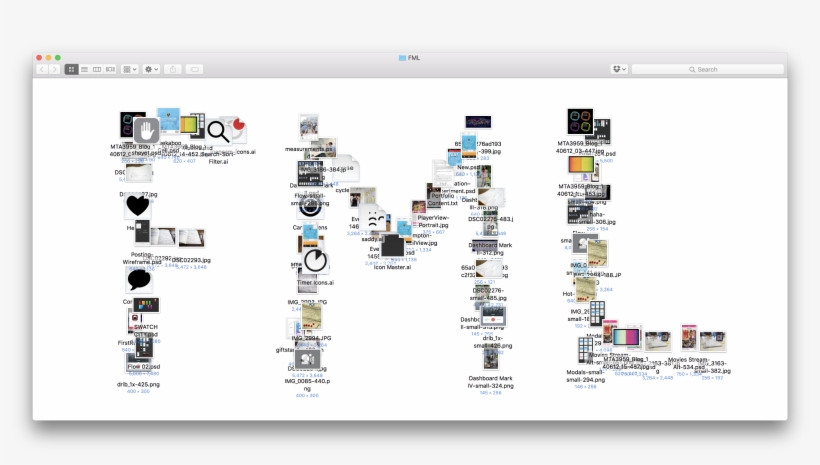The height and width of the screenshot is (465, 820).
Task: Select the black heart file icon
Action: pyautogui.click(x=137, y=207)
